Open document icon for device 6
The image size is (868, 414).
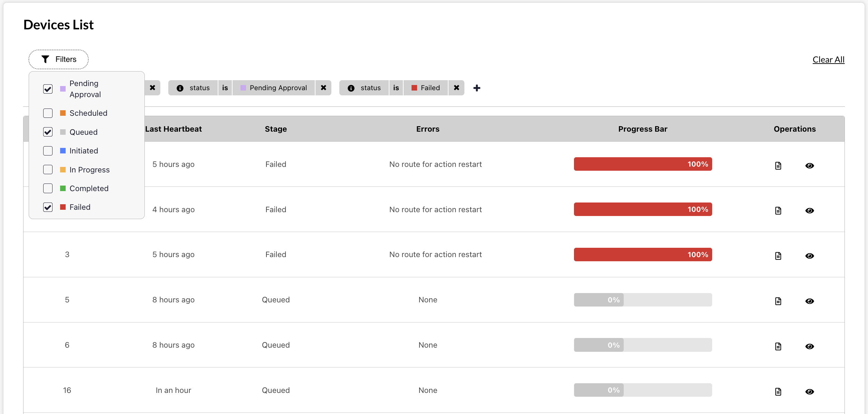tap(778, 347)
